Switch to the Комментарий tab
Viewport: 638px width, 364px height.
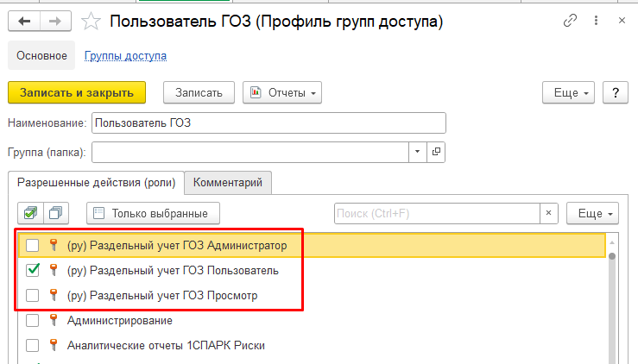(228, 182)
